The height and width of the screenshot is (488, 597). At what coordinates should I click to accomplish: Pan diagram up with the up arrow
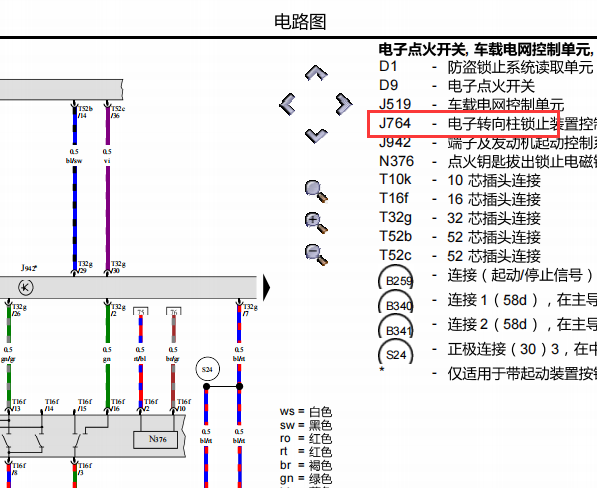pyautogui.click(x=316, y=73)
